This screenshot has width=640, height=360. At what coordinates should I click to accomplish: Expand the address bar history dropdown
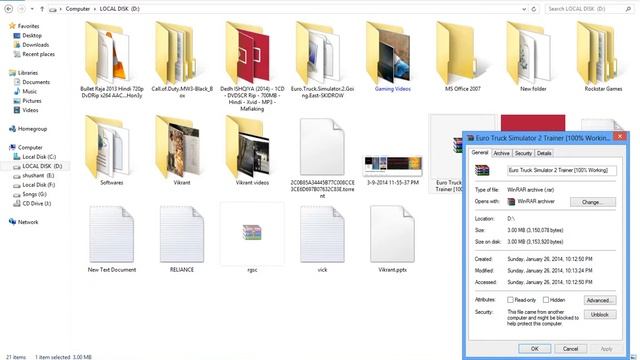click(x=524, y=9)
